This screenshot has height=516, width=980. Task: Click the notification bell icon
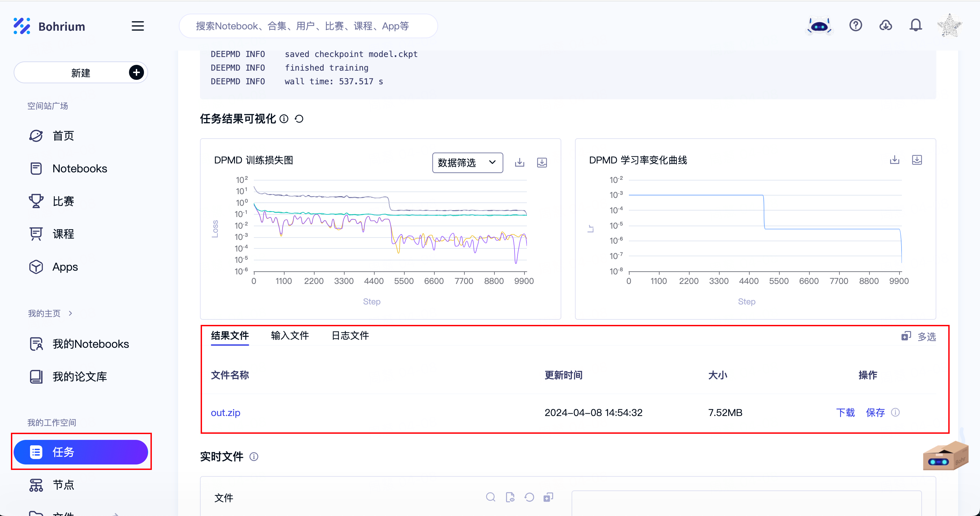tap(916, 26)
